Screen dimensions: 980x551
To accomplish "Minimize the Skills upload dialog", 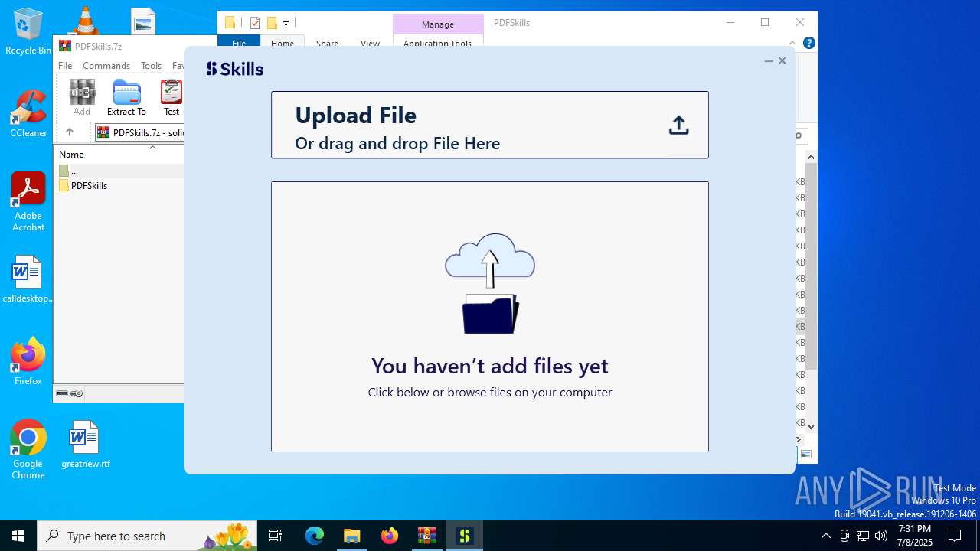I will [769, 61].
